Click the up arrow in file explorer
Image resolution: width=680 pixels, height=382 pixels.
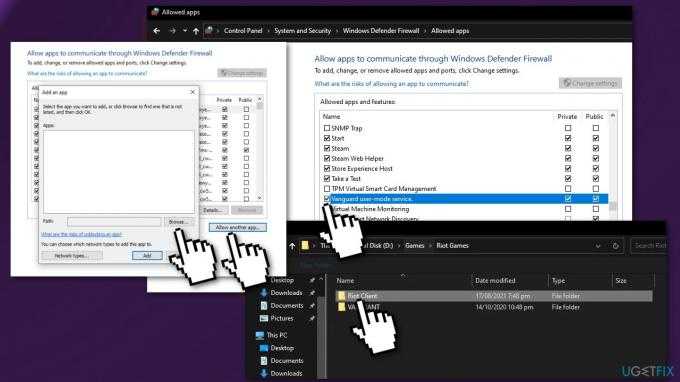click(x=292, y=246)
